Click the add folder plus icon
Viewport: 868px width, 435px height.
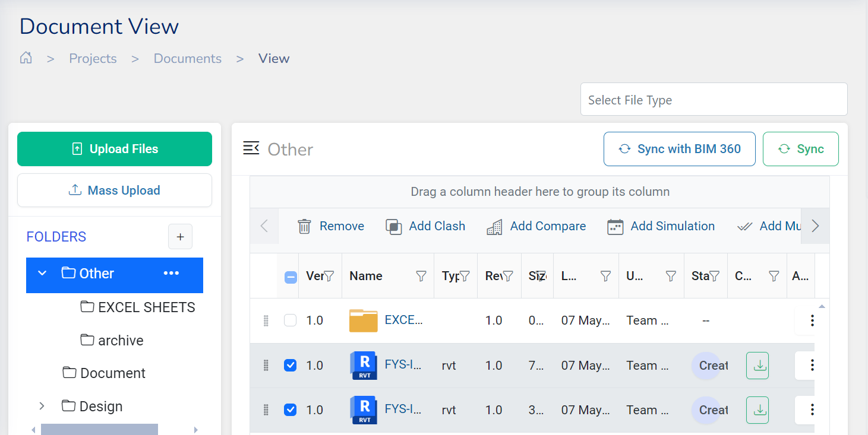[x=180, y=237]
